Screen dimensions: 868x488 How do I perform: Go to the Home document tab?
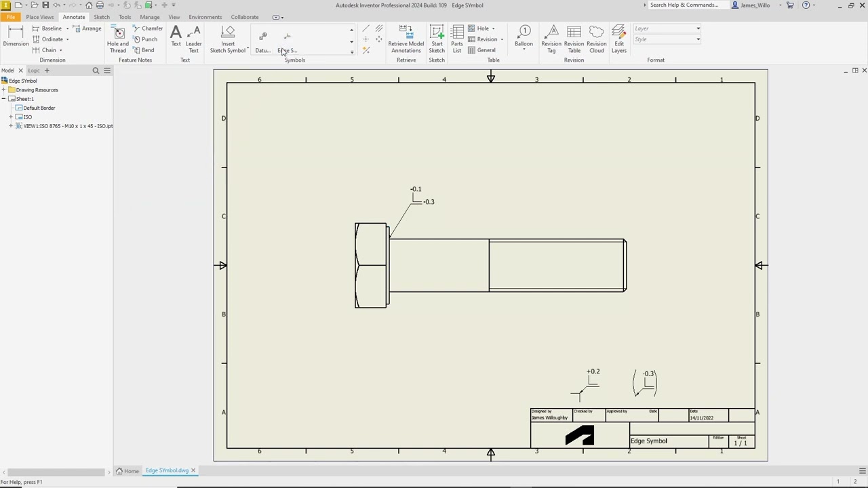coord(127,470)
